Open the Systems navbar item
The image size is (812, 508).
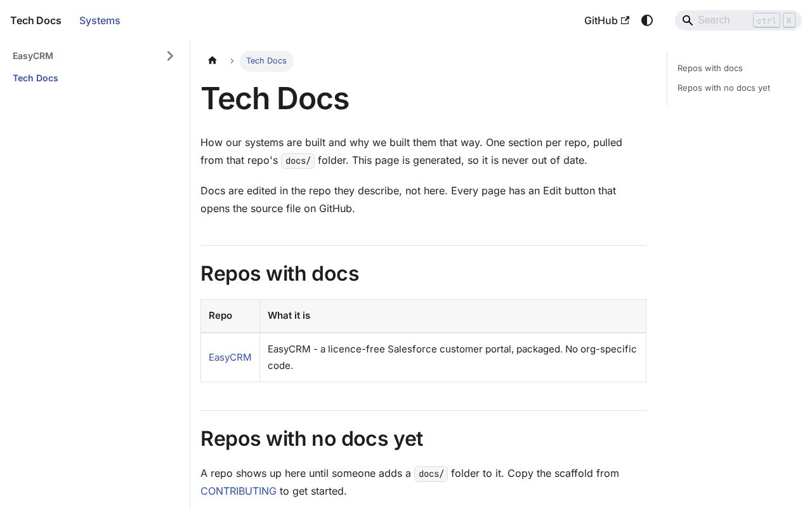100,20
